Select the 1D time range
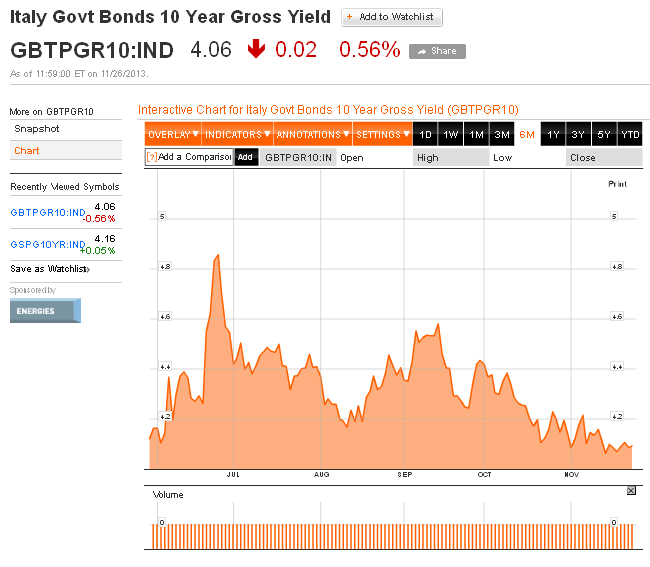 (x=425, y=134)
